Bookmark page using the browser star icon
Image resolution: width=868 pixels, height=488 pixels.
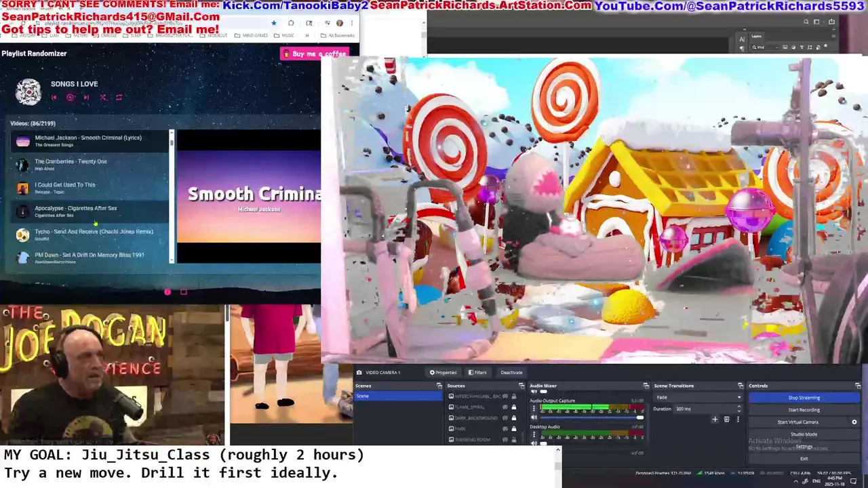tap(274, 23)
